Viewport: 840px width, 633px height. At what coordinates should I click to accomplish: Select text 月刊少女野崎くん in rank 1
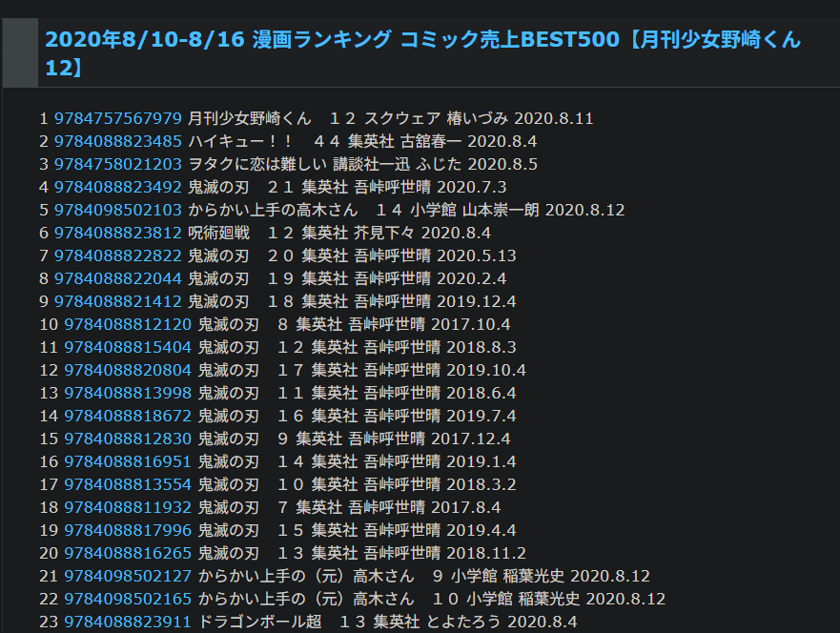tap(250, 118)
